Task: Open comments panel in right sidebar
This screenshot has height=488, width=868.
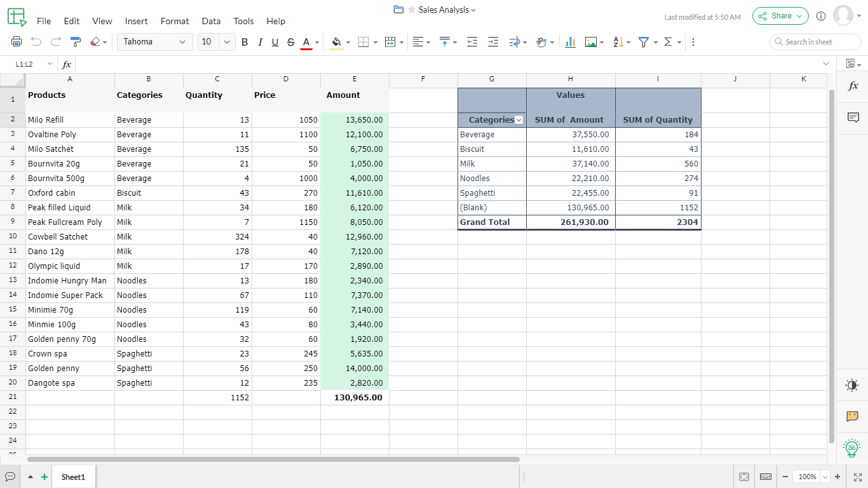Action: click(853, 117)
